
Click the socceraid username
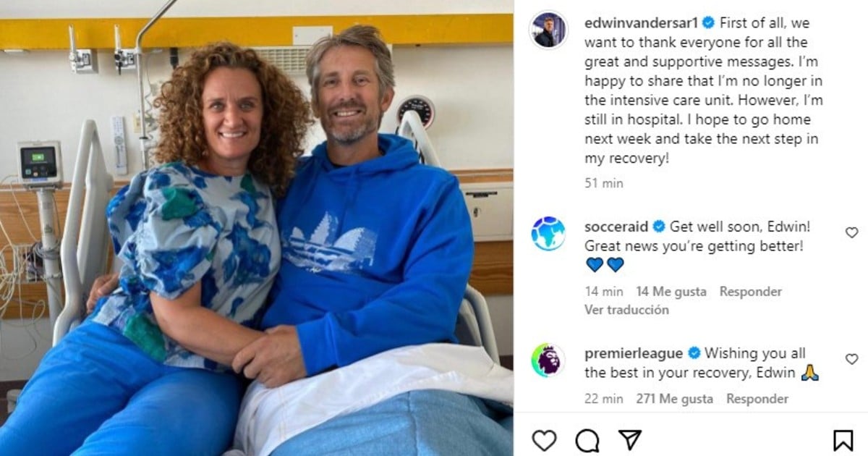point(616,227)
